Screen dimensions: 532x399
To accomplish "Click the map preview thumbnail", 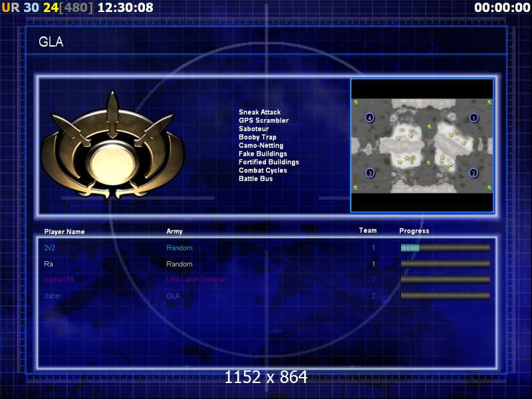I will click(x=422, y=146).
